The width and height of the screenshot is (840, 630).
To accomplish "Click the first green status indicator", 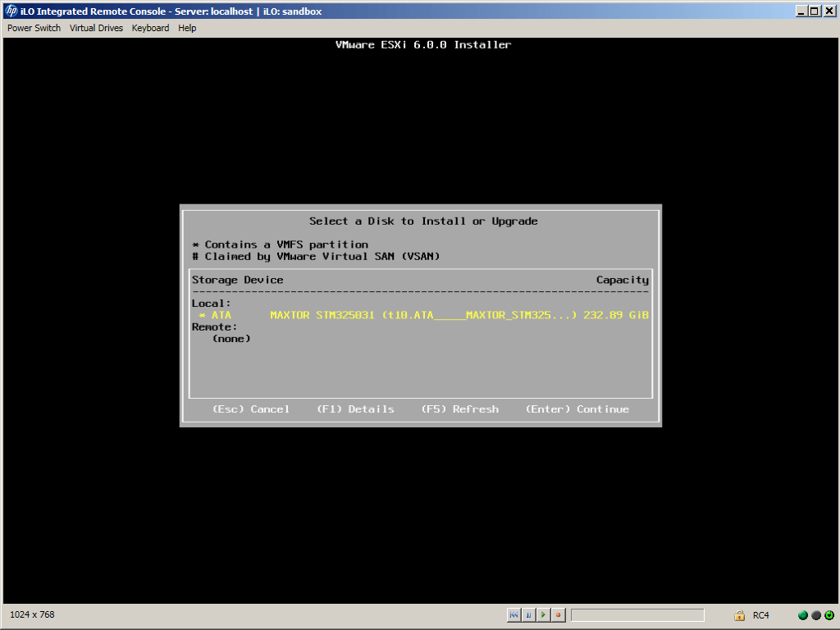I will click(803, 615).
